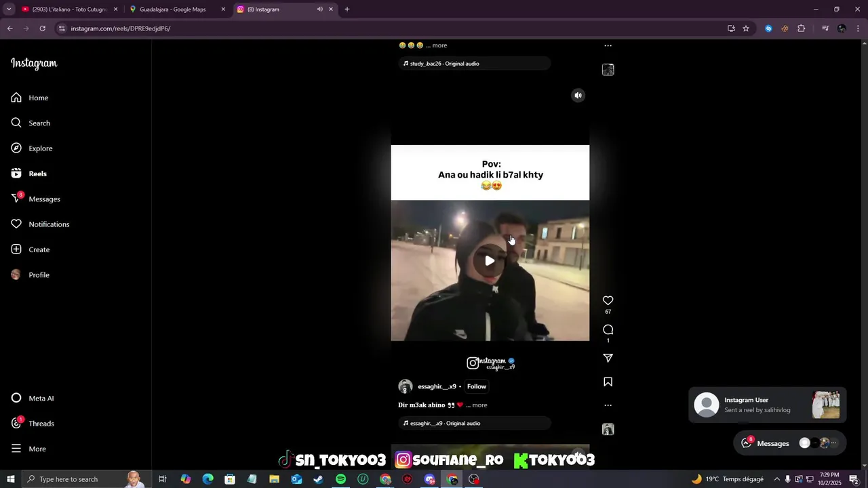Play the reel video
The height and width of the screenshot is (488, 868).
(490, 261)
